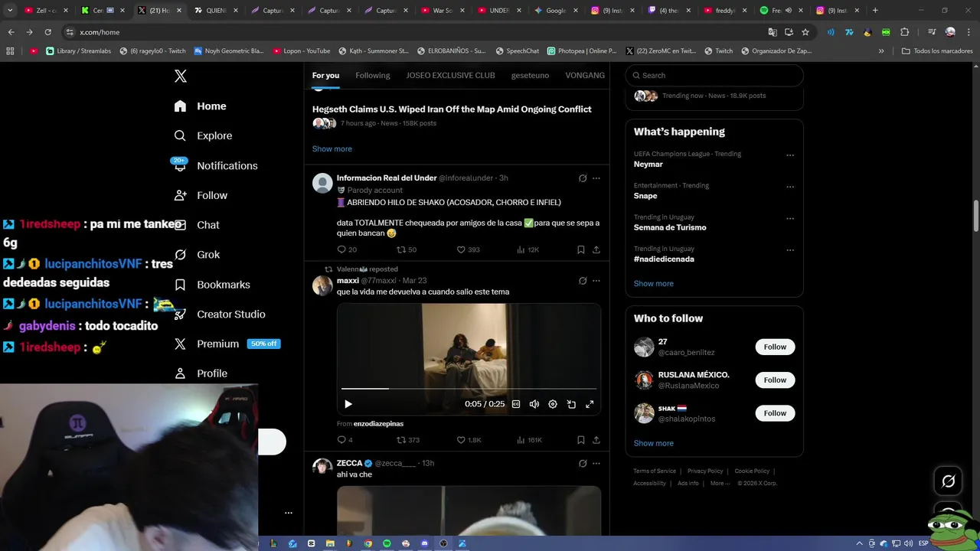Image resolution: width=980 pixels, height=551 pixels.
Task: Seek in the video progress bar
Action: [x=469, y=389]
